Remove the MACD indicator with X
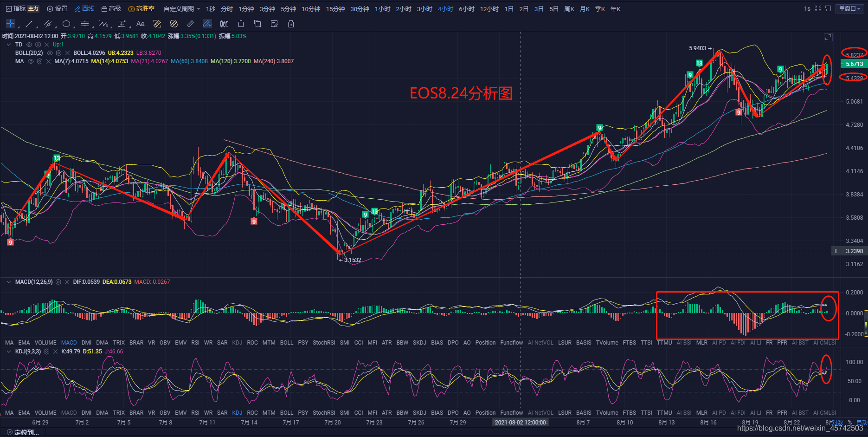Image resolution: width=868 pixels, height=437 pixels. point(67,282)
